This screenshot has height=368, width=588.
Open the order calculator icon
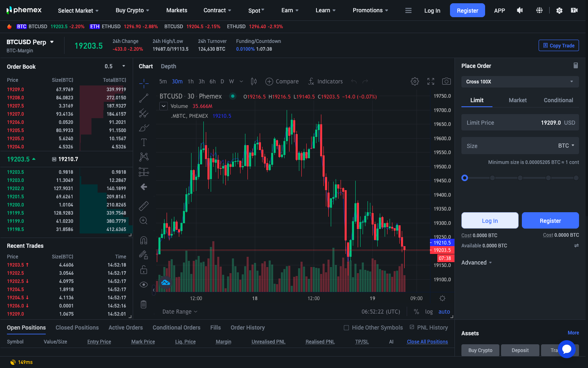tap(576, 65)
